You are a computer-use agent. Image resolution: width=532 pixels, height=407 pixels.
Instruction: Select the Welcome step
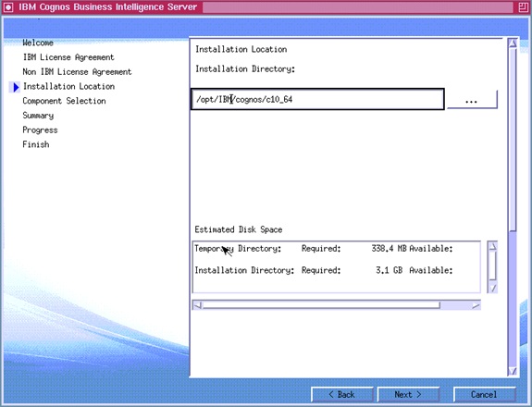[38, 43]
